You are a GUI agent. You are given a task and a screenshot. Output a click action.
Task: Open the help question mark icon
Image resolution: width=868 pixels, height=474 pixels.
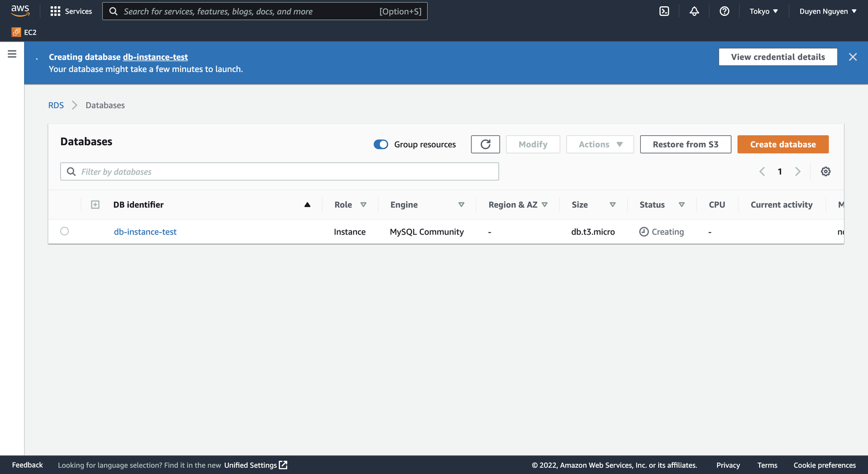724,11
